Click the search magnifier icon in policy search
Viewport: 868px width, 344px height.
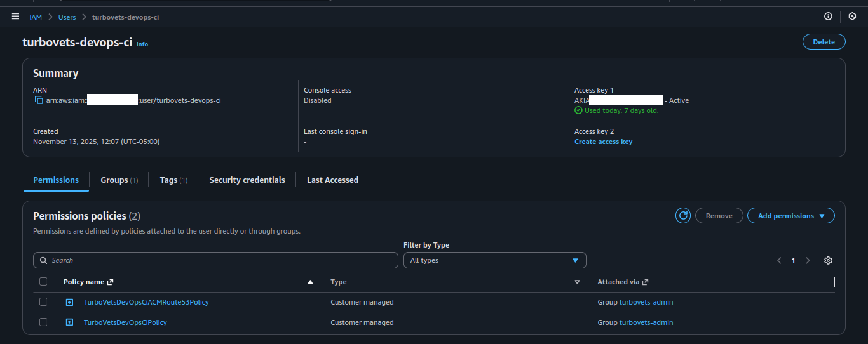[43, 260]
